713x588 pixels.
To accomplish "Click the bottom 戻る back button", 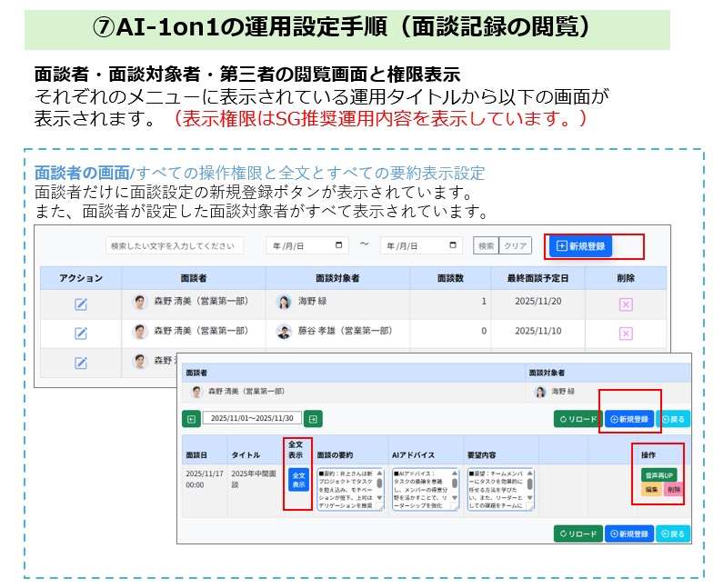I will pos(674,533).
